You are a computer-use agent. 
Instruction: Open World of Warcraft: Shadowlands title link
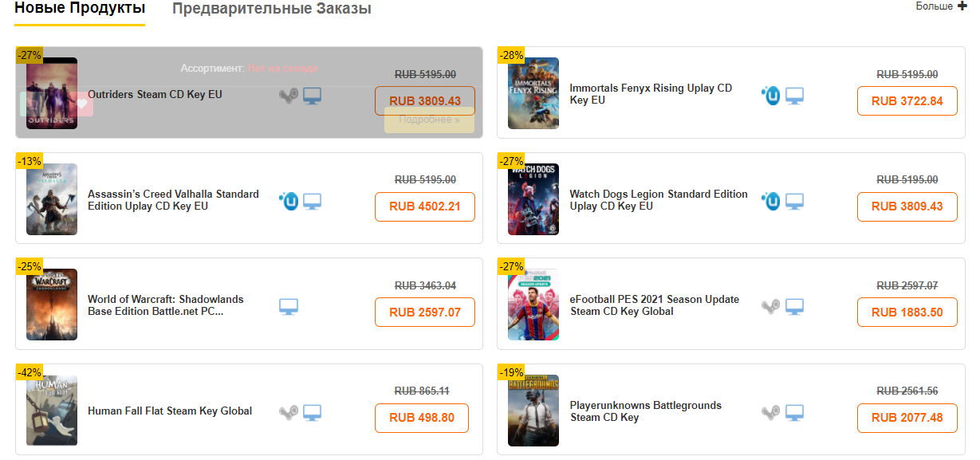pos(166,305)
